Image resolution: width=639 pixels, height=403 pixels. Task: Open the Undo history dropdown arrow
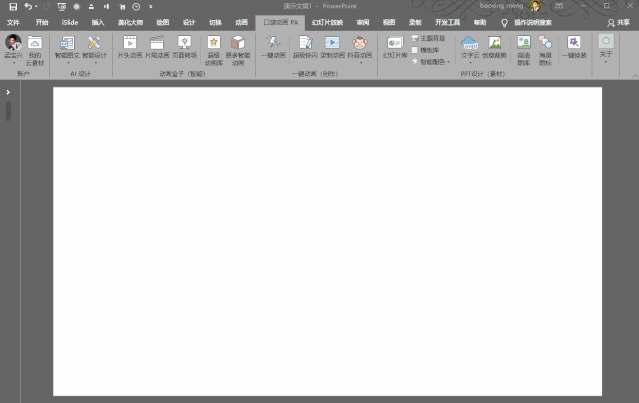coord(36,7)
